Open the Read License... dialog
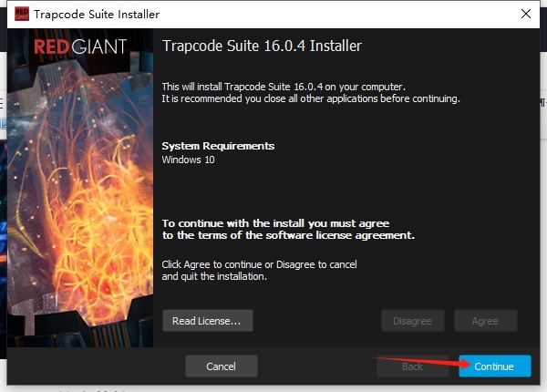This screenshot has height=392, width=547. tap(207, 321)
